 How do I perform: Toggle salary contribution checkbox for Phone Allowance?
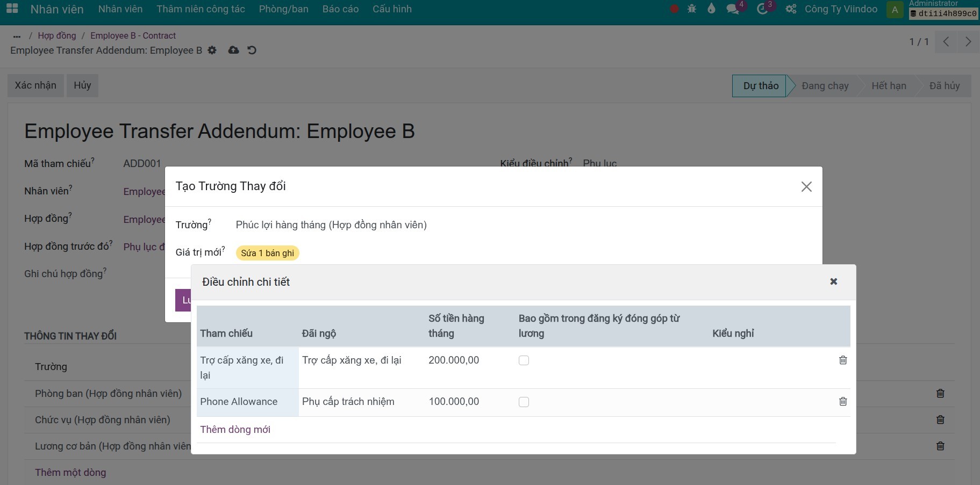point(524,402)
